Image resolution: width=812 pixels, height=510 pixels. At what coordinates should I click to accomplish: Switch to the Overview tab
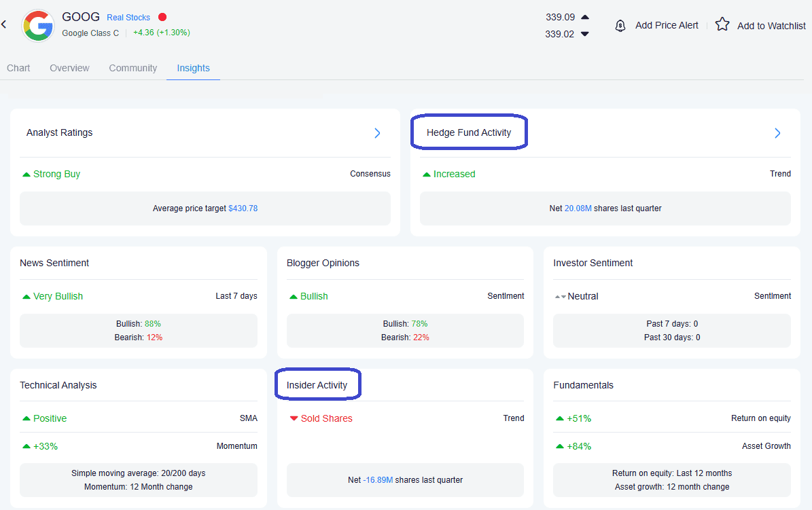(69, 68)
